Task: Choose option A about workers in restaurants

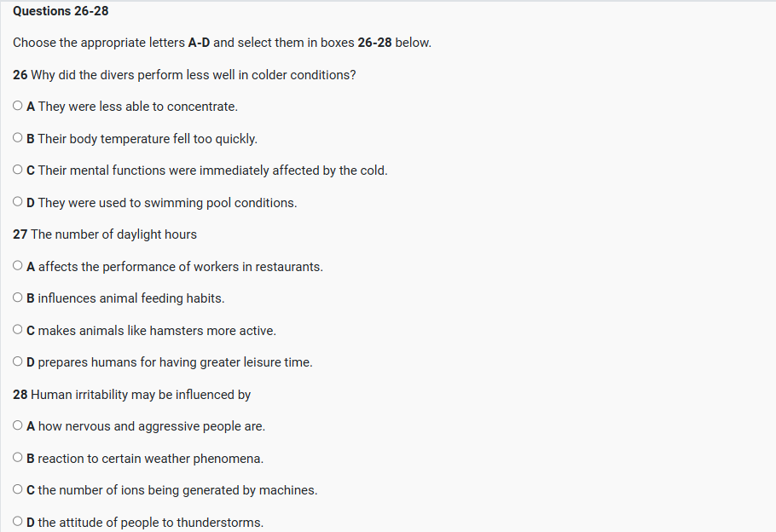Action: pos(19,267)
